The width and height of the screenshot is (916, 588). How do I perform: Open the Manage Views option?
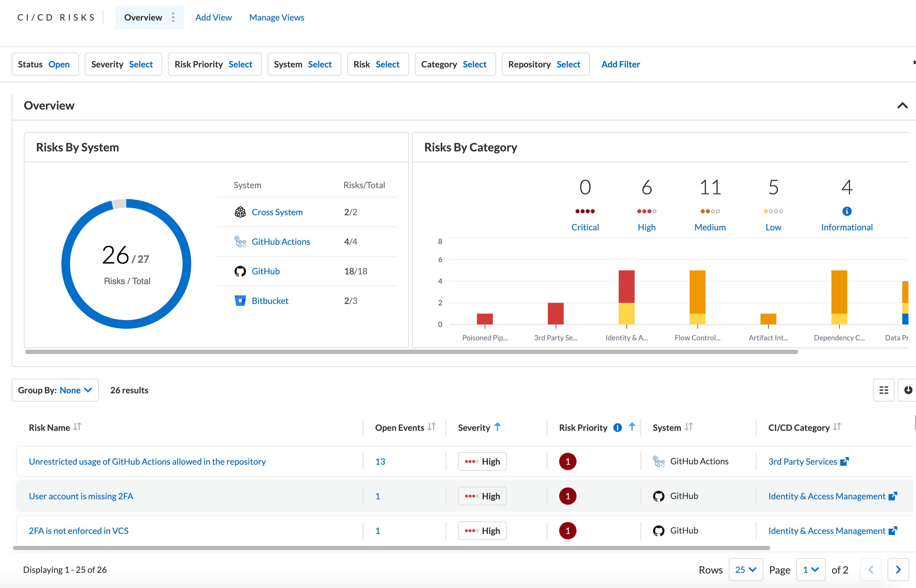[277, 18]
